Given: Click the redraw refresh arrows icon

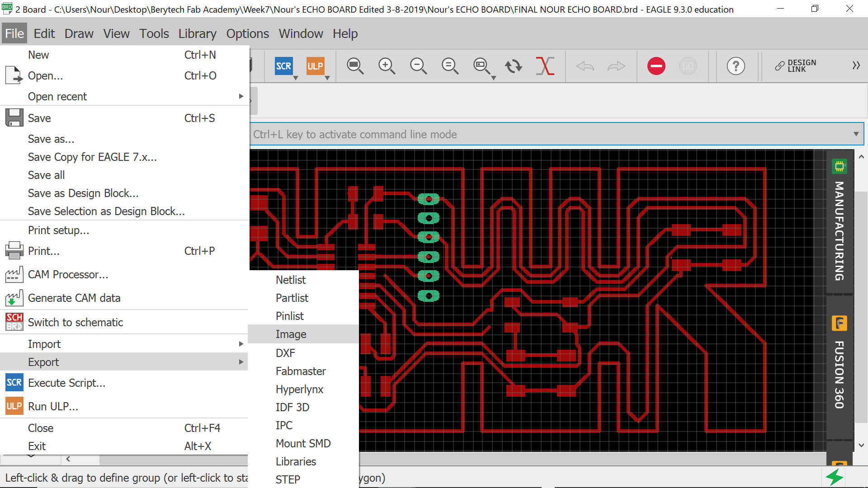Looking at the screenshot, I should pos(513,66).
